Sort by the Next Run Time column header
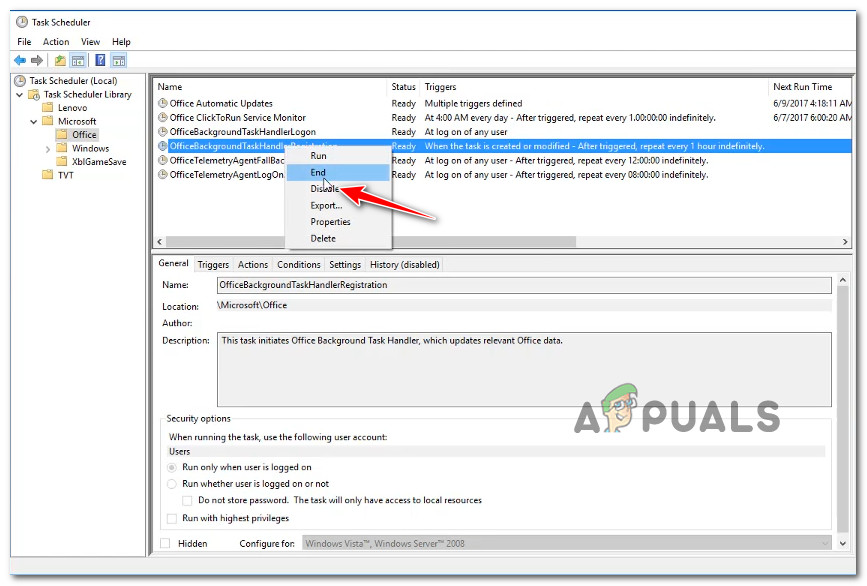The height and width of the screenshot is (586, 867). 810,87
